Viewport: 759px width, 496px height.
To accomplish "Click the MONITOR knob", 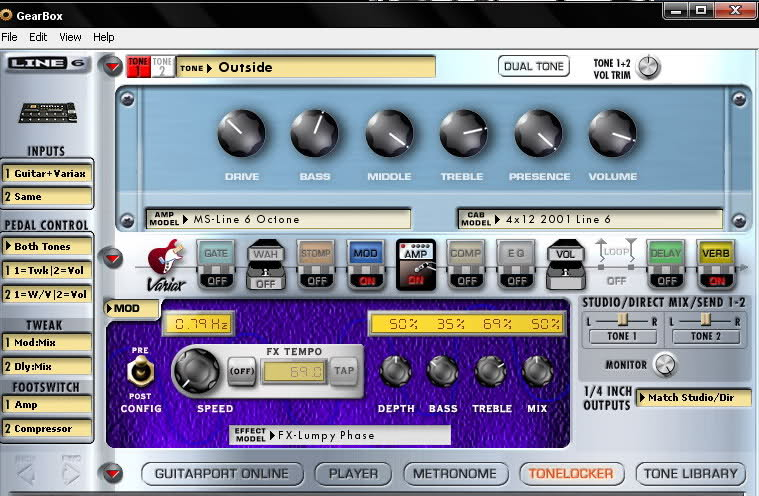I will coord(664,366).
